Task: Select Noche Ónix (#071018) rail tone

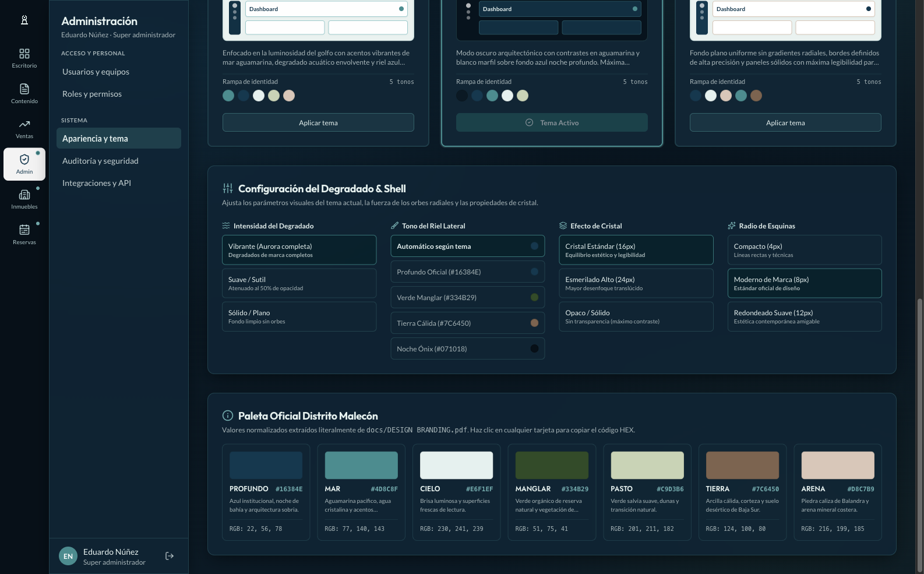Action: pyautogui.click(x=467, y=348)
